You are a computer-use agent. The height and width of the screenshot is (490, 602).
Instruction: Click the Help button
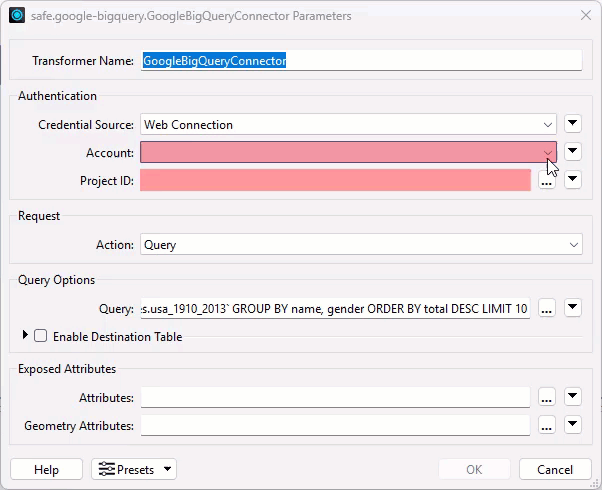coord(46,469)
